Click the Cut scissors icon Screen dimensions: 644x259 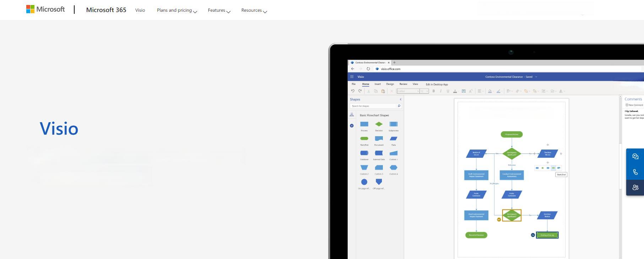pyautogui.click(x=369, y=91)
